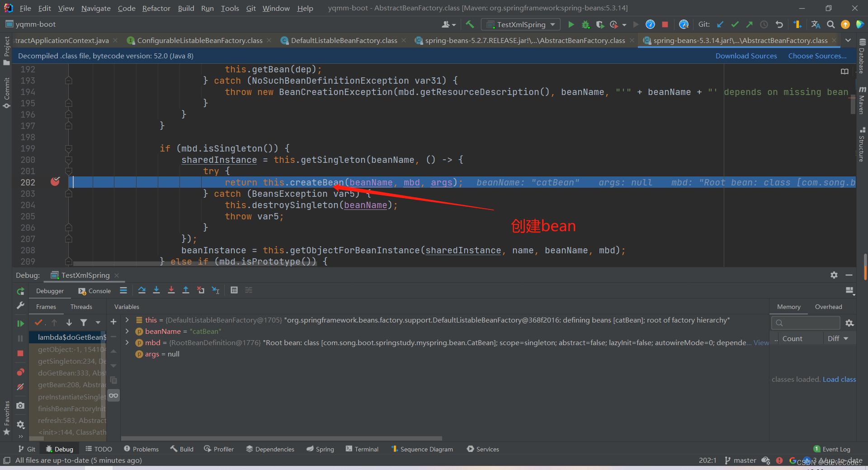Open the Event Log button

click(x=832, y=449)
